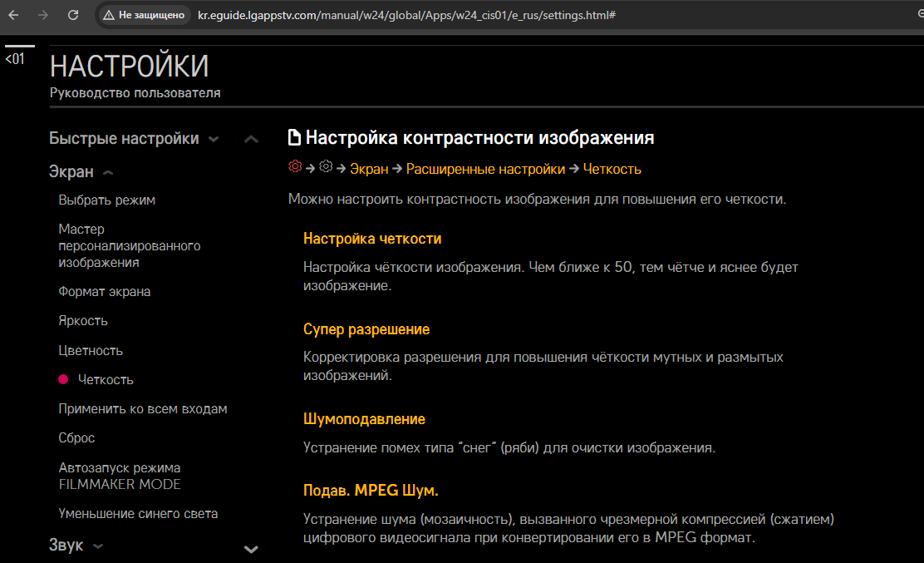Click the white gear icon in breadcrumb
This screenshot has width=924, height=563.
pyautogui.click(x=326, y=167)
